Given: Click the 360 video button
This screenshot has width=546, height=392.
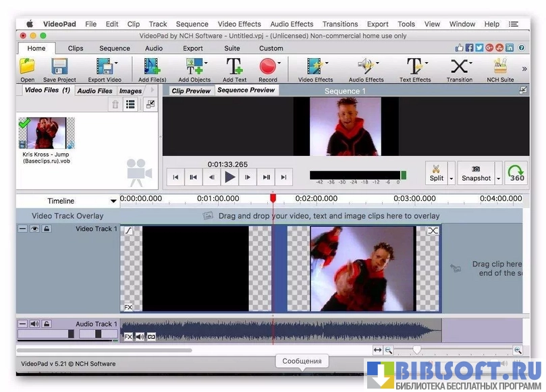Looking at the screenshot, I should [x=517, y=173].
